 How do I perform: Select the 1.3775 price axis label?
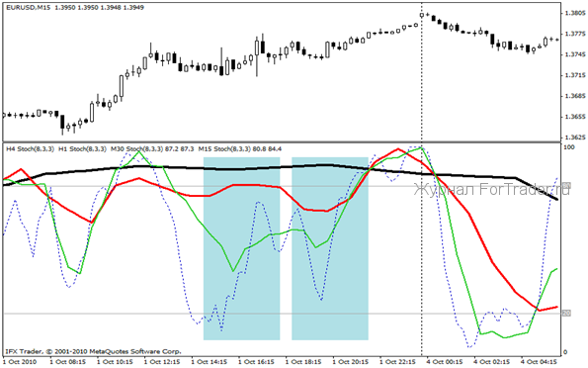(x=575, y=34)
